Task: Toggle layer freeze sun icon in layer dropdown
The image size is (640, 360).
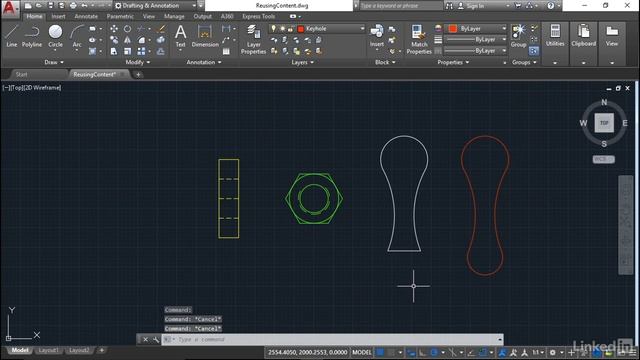Action: tap(282, 29)
